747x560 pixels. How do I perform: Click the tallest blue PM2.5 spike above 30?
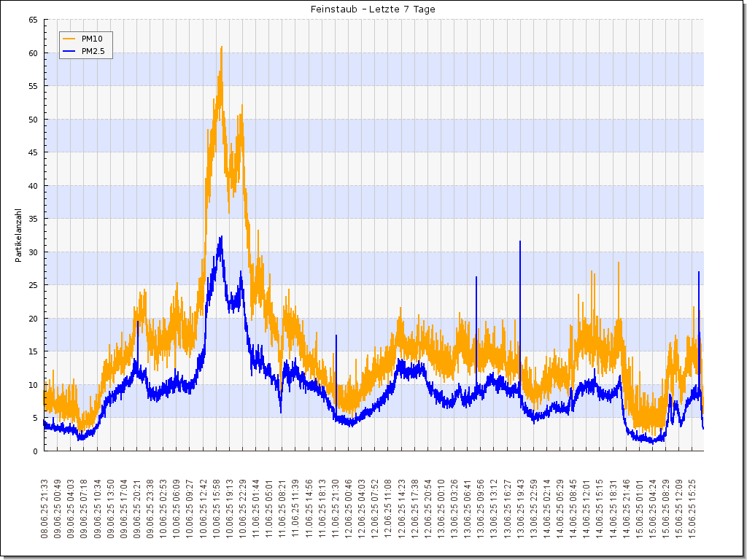(x=519, y=242)
